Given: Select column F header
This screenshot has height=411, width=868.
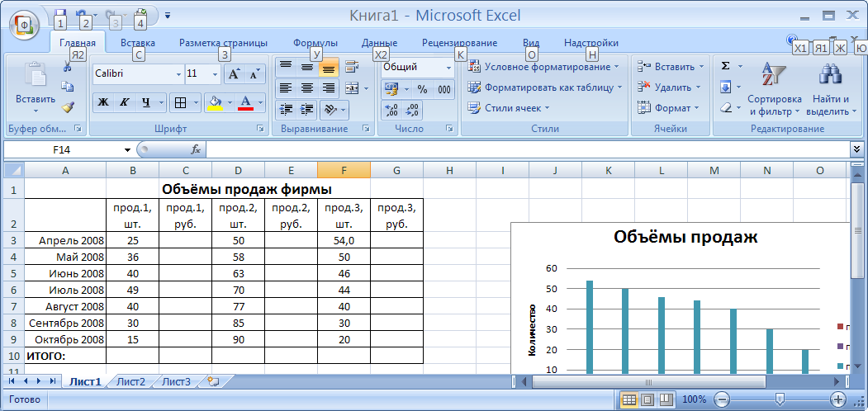Looking at the screenshot, I should 344,170.
